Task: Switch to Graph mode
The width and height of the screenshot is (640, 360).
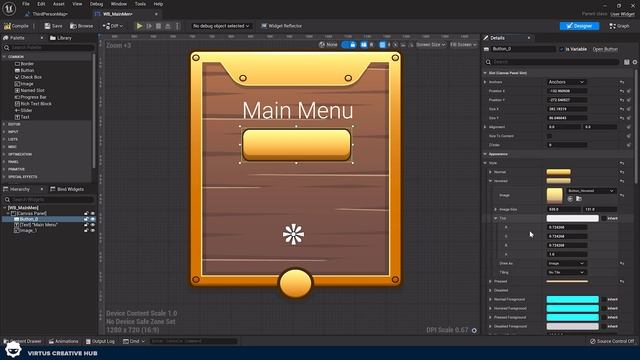Action: tap(619, 26)
